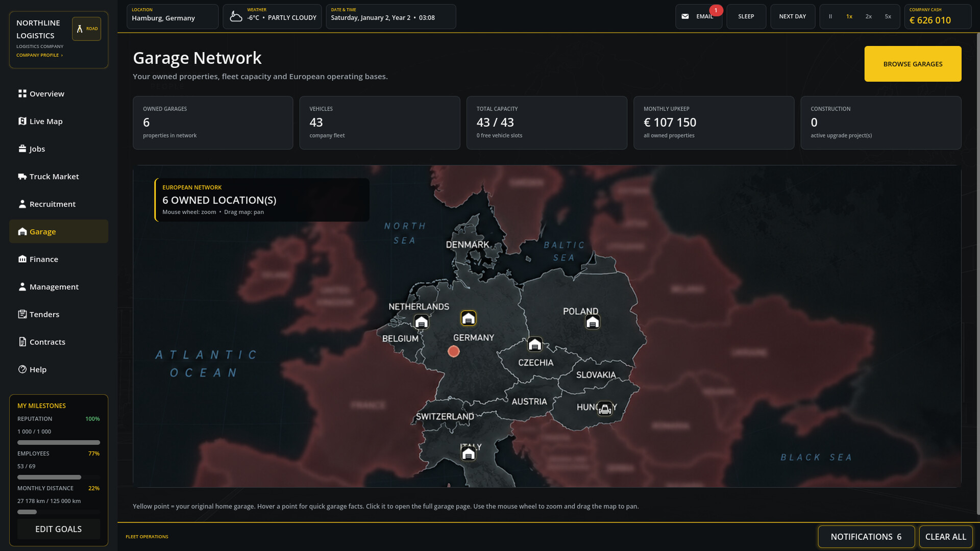
Task: Click the Contracts file icon
Action: pyautogui.click(x=22, y=342)
